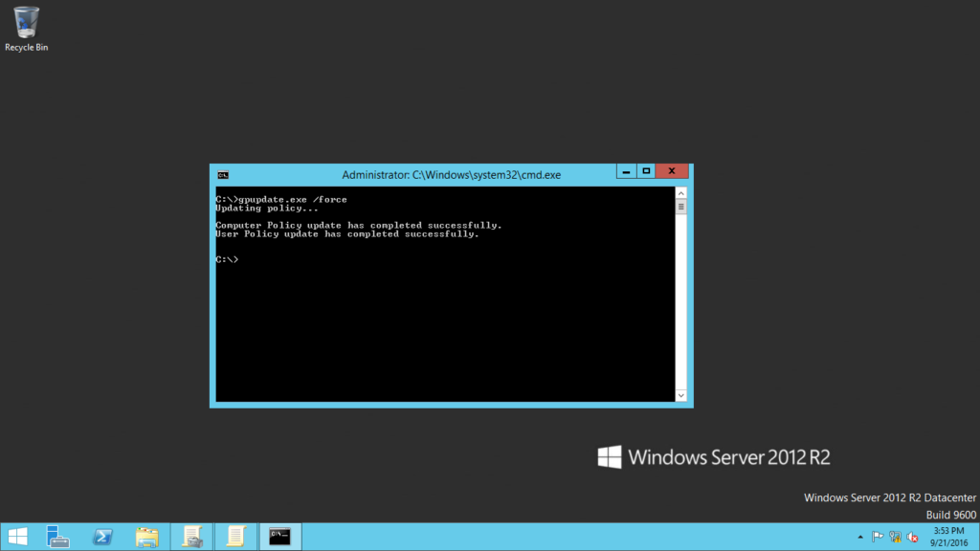This screenshot has height=551, width=980.
Task: Launch Server Manager from the taskbar
Action: [x=59, y=537]
